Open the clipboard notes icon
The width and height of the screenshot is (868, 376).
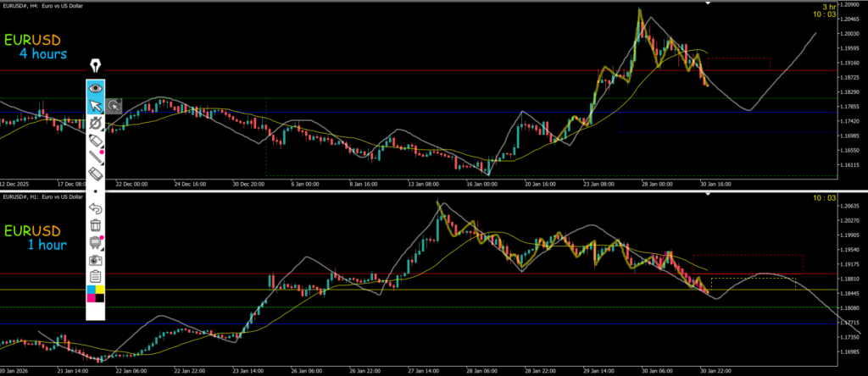pyautogui.click(x=96, y=276)
